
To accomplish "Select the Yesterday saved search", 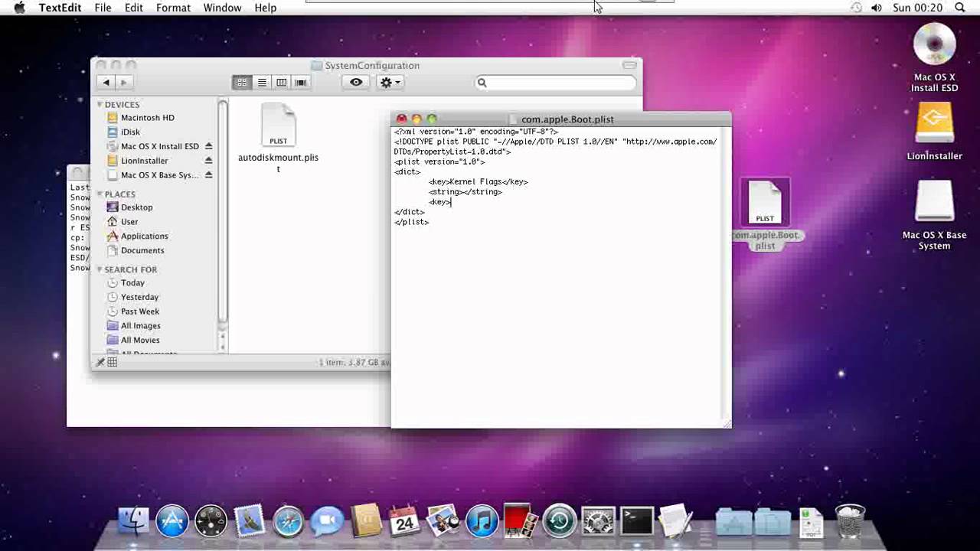I will tap(139, 297).
